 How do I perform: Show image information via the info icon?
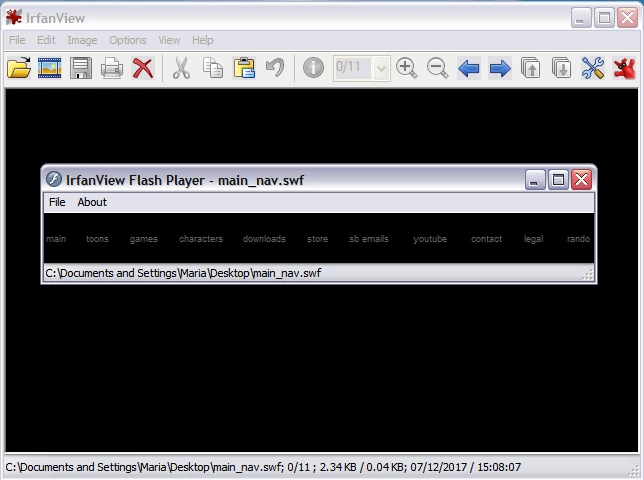tap(313, 68)
